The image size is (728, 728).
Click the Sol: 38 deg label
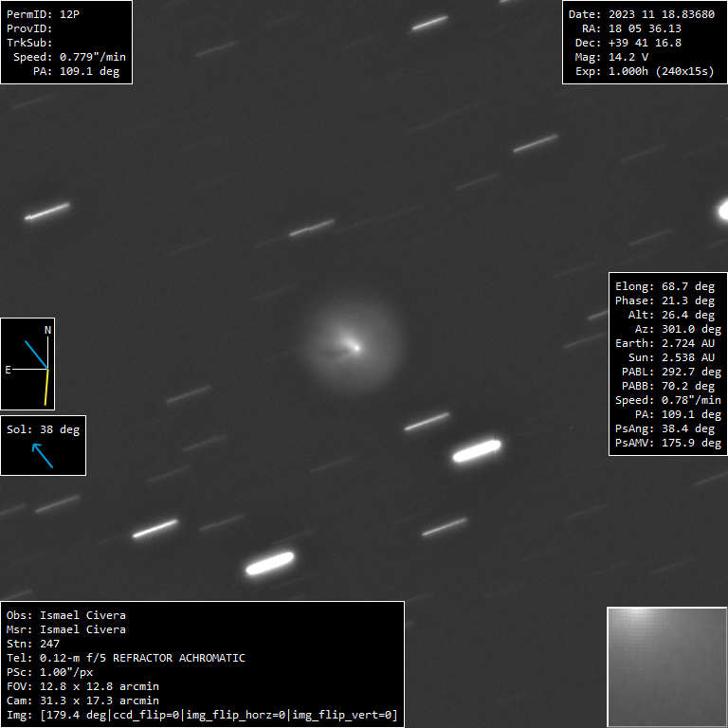point(43,429)
